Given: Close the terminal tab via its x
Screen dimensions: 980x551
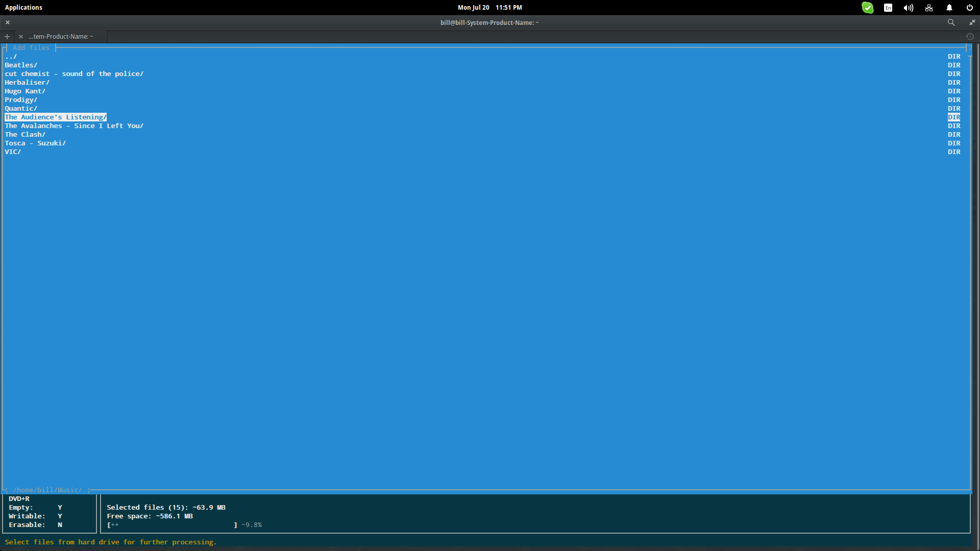Looking at the screenshot, I should click(21, 37).
